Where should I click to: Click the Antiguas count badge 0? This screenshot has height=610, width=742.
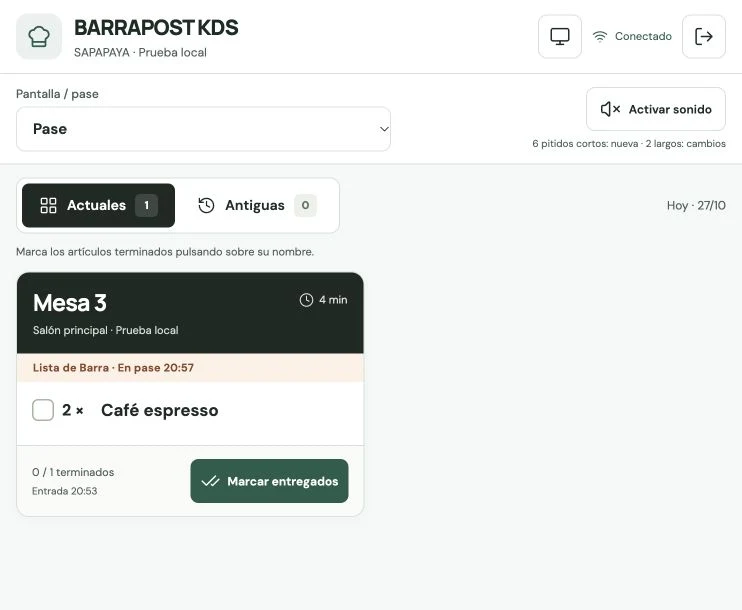pos(305,205)
